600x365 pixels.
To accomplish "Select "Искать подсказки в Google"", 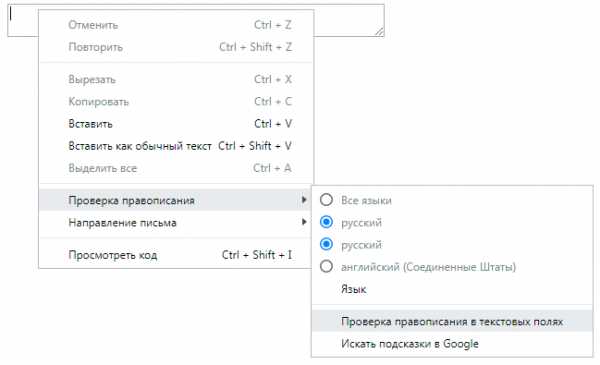I will point(452,344).
